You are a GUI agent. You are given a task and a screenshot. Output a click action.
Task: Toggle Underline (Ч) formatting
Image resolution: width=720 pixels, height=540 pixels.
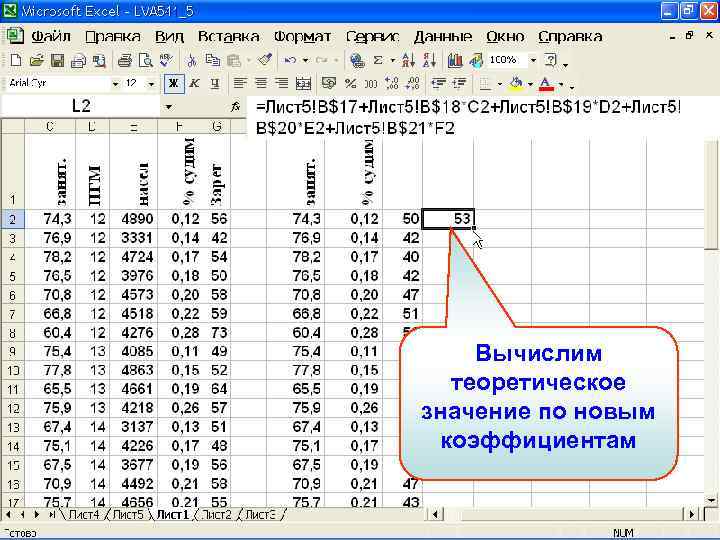point(215,84)
